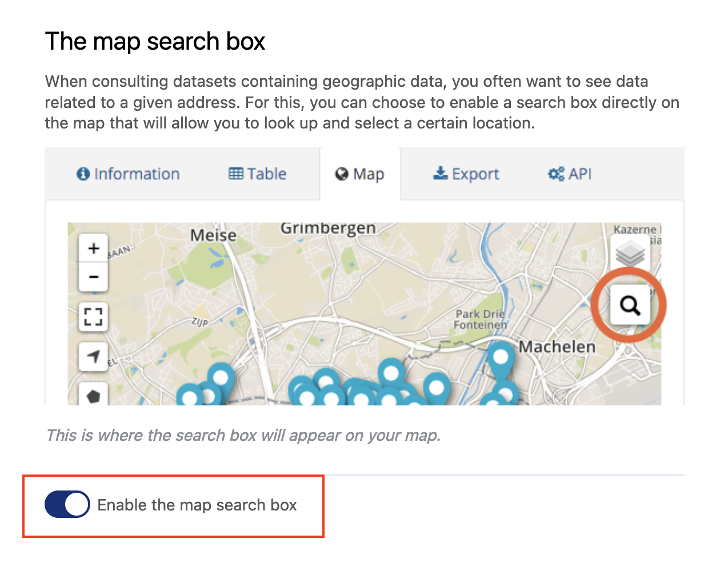This screenshot has height=563, width=728.
Task: Toggle fullscreen map view icon
Action: coord(93,316)
